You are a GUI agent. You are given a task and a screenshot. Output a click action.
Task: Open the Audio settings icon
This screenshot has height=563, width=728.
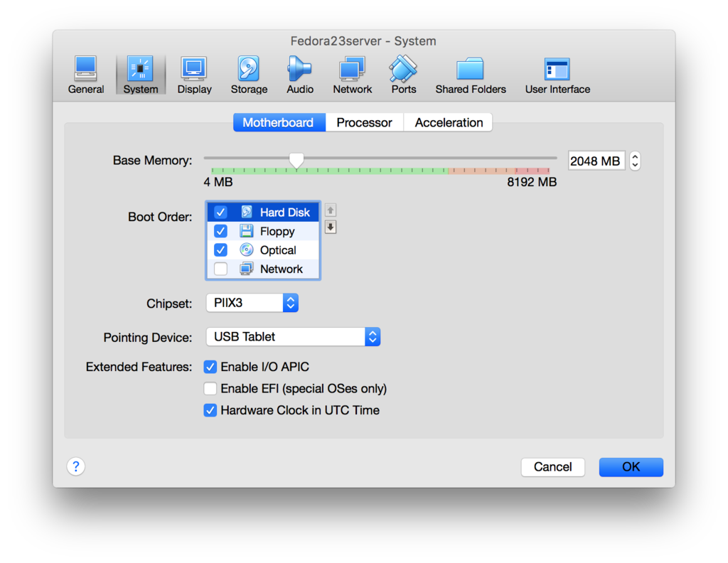300,75
